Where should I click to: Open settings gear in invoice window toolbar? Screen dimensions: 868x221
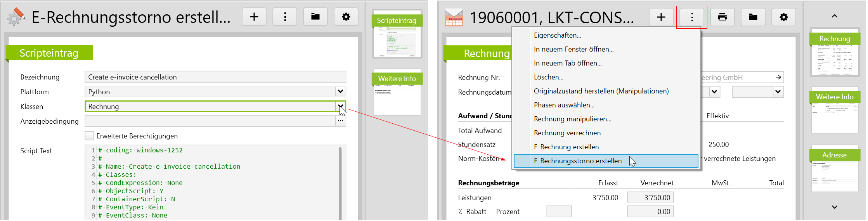click(784, 17)
